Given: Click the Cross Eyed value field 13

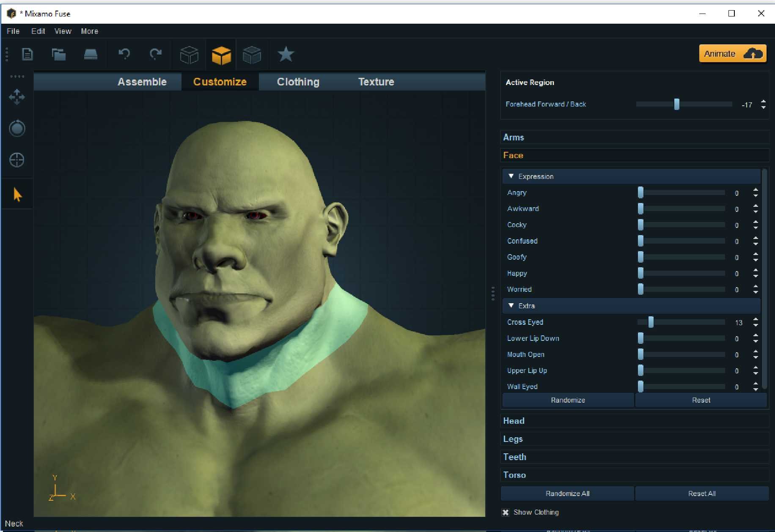Looking at the screenshot, I should [739, 323].
